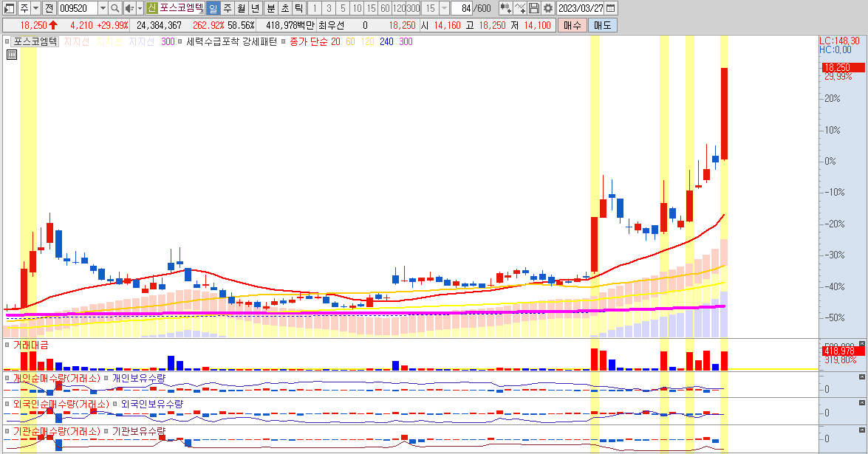Open the 주 market type dropdown arrow
Screen dimensions: 868x454
[36, 8]
